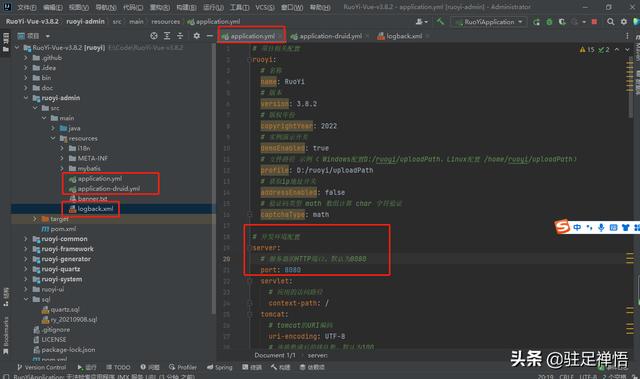Screen dimensions: 640x379
Task: Open the user account dropdown icon
Action: click(x=421, y=22)
